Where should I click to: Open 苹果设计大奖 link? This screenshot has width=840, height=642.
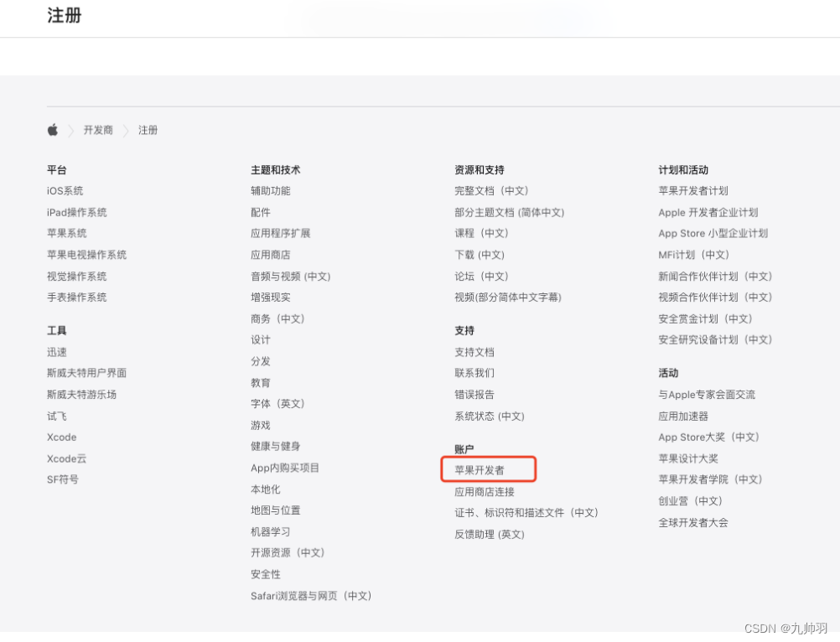coord(688,459)
